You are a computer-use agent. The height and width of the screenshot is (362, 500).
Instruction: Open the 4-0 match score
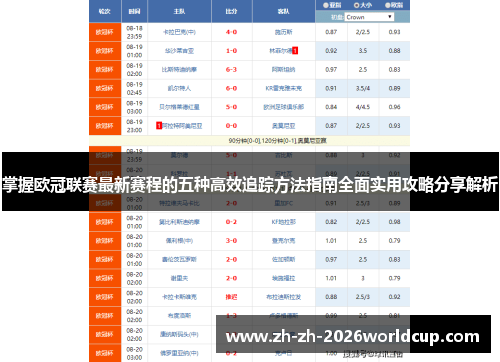tap(231, 32)
